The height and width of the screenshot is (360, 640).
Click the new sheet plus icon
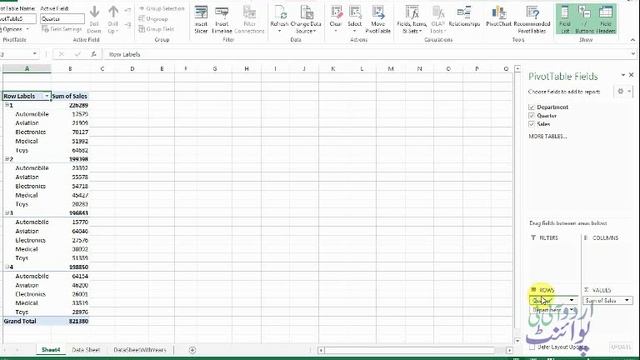click(x=192, y=350)
